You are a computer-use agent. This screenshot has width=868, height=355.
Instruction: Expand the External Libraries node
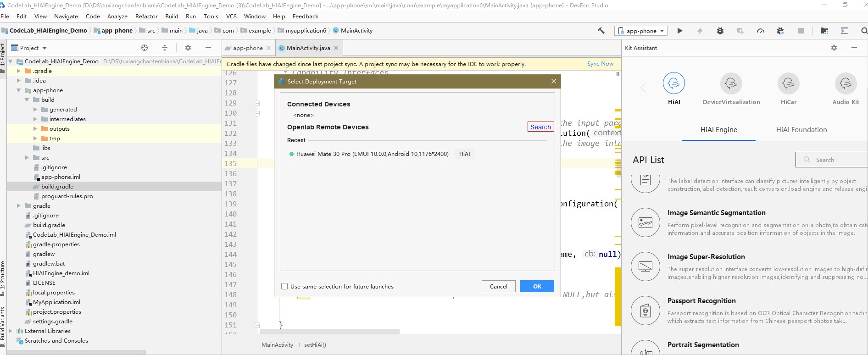coord(10,331)
